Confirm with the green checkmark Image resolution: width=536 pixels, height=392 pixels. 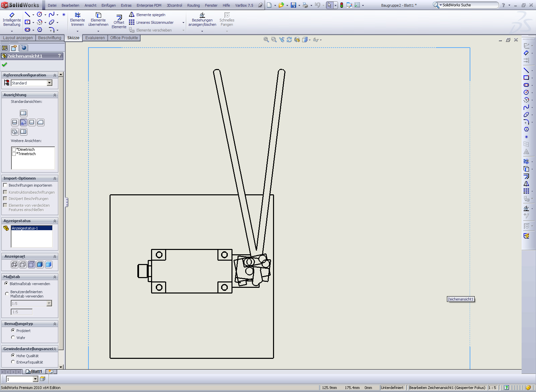pos(4,65)
